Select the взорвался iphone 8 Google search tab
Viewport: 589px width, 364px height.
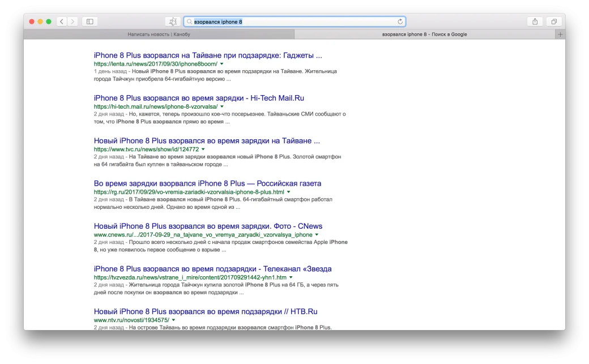[x=424, y=34]
